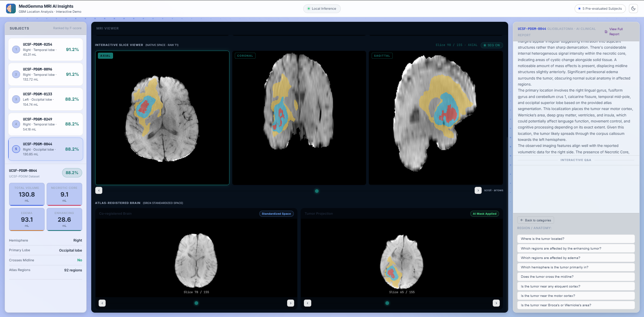Toggle dark mode using the moon icon
The height and width of the screenshot is (317, 644).
click(x=634, y=8)
